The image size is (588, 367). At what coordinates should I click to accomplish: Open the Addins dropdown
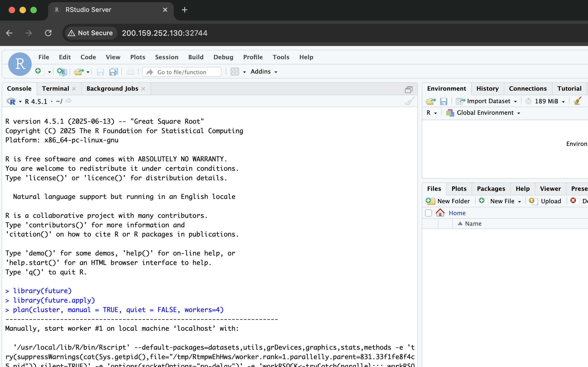[x=264, y=72]
